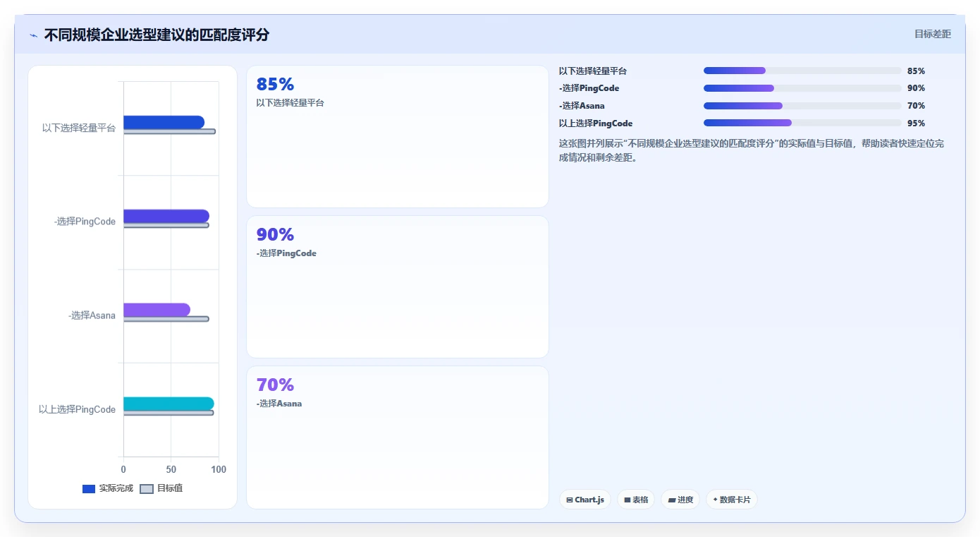Click the x-axis value 50

coord(171,469)
